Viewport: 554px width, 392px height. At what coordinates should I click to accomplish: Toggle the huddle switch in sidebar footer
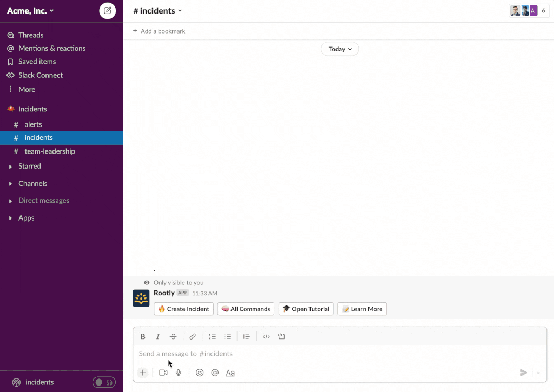[x=104, y=382]
